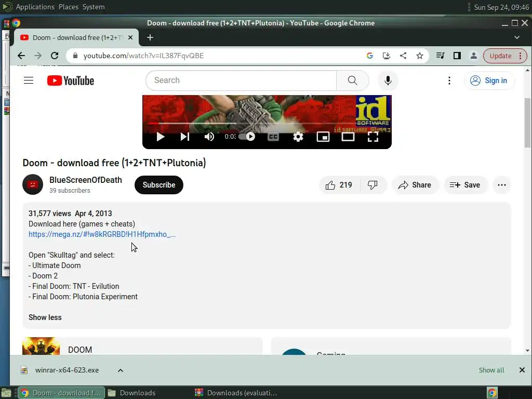The width and height of the screenshot is (532, 399).
Task: Open Chrome three-dot menu
Action: pos(521,56)
